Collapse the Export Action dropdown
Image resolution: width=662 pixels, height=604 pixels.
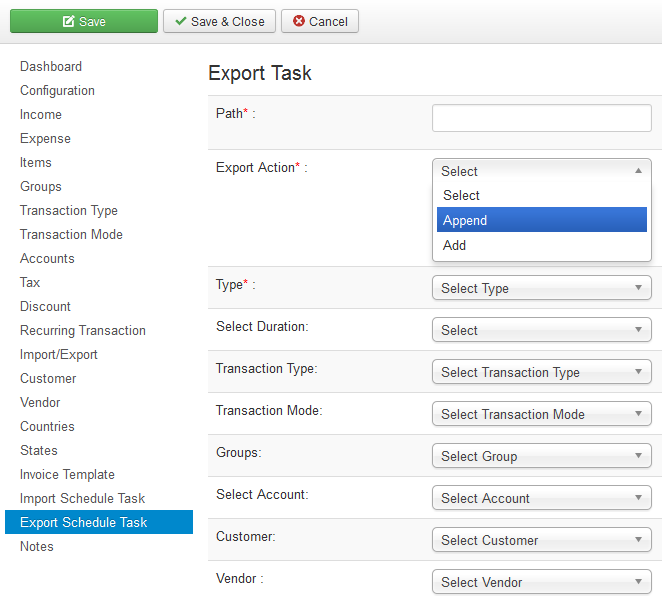pyautogui.click(x=542, y=171)
